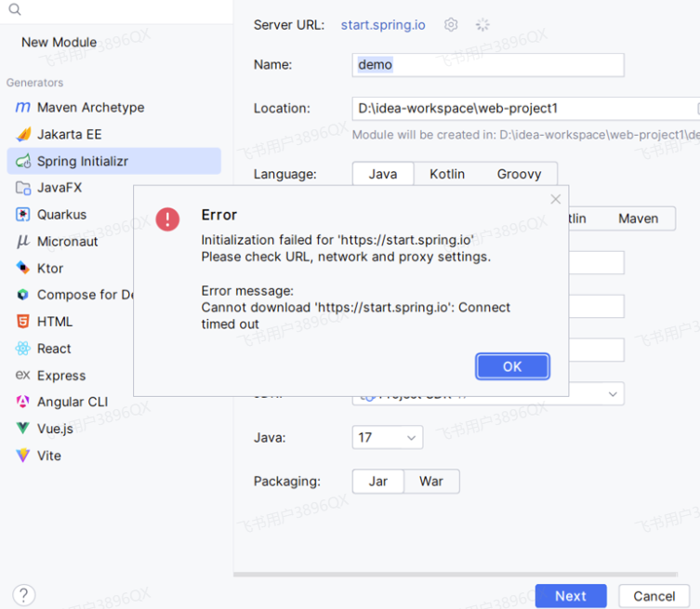Select Micronaut generator
Screen dimensions: 700x609
pos(70,241)
